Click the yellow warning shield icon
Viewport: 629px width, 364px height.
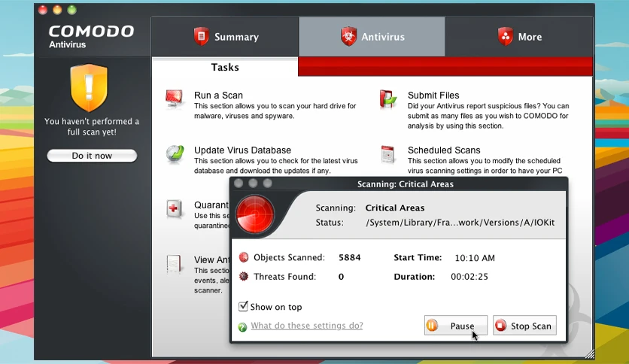[x=89, y=88]
